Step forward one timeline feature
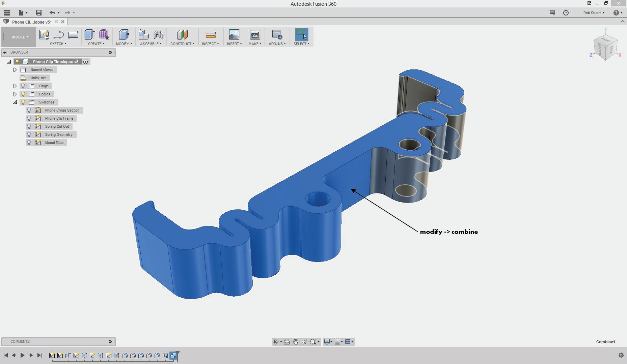The width and height of the screenshot is (627, 364). point(31,355)
